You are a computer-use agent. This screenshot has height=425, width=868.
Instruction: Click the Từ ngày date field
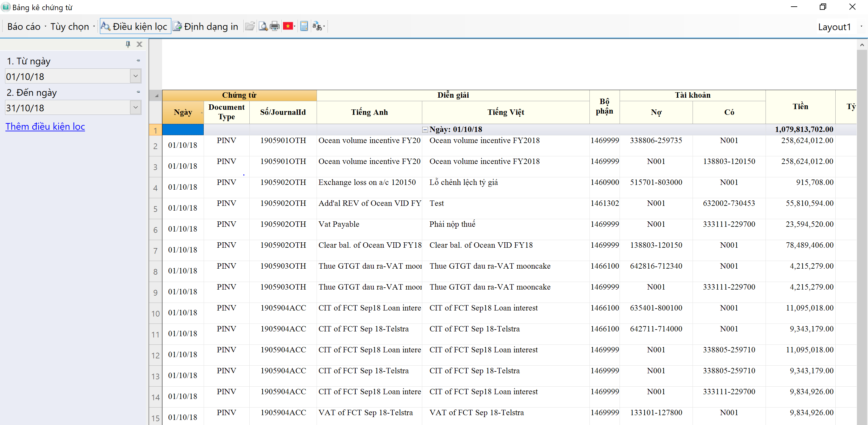67,76
